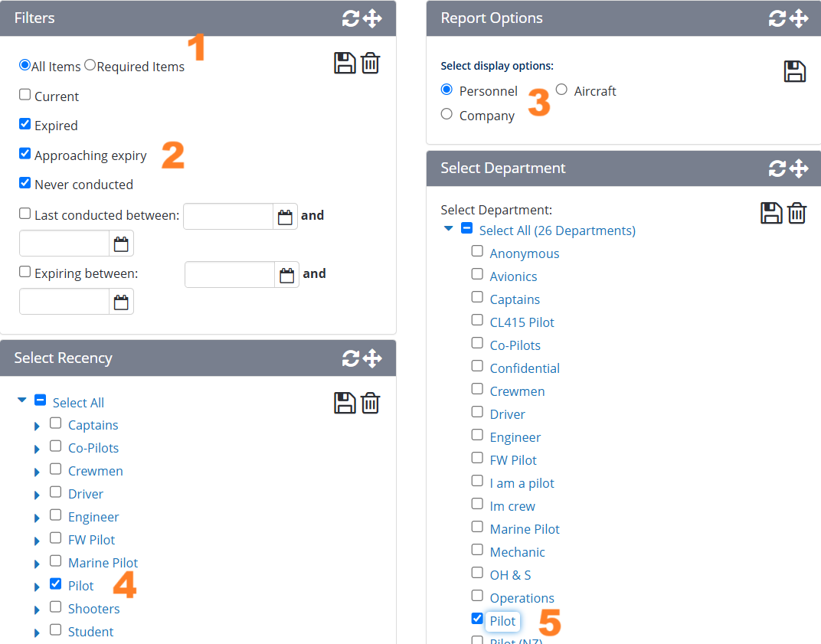Save Report Options with the disk icon
The width and height of the screenshot is (821, 644).
(795, 71)
